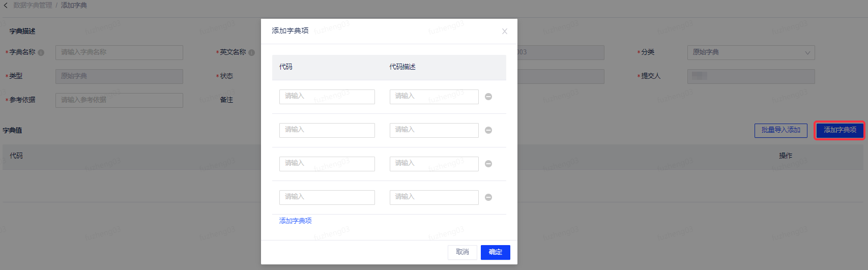Click the third row 代码 input
This screenshot has width=868, height=270.
(327, 164)
